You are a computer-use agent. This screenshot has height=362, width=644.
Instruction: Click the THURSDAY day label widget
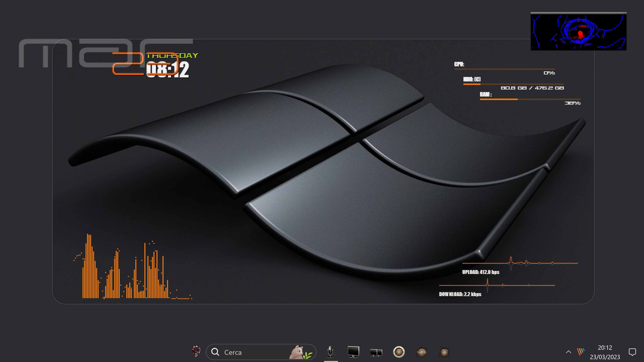pyautogui.click(x=172, y=55)
